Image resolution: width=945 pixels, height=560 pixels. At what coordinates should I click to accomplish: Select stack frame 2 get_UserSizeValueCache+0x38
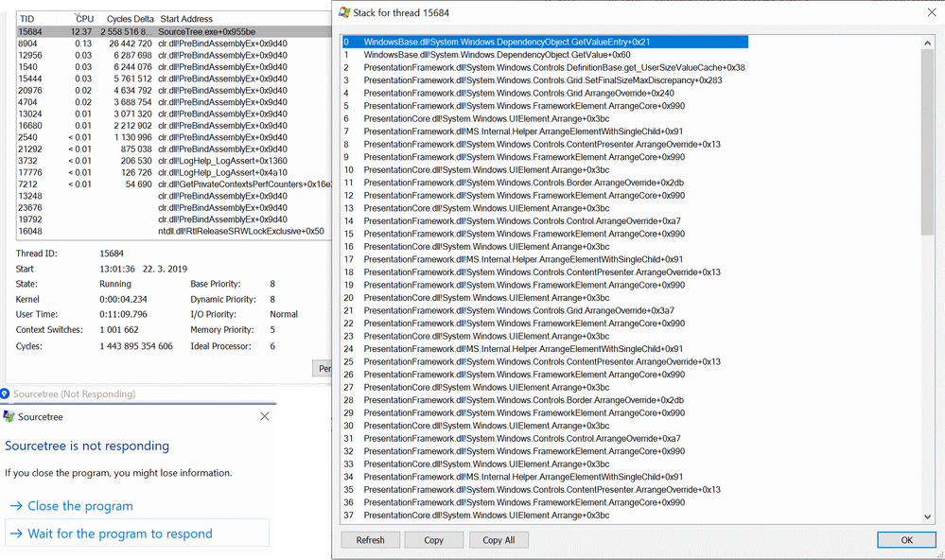pos(545,67)
